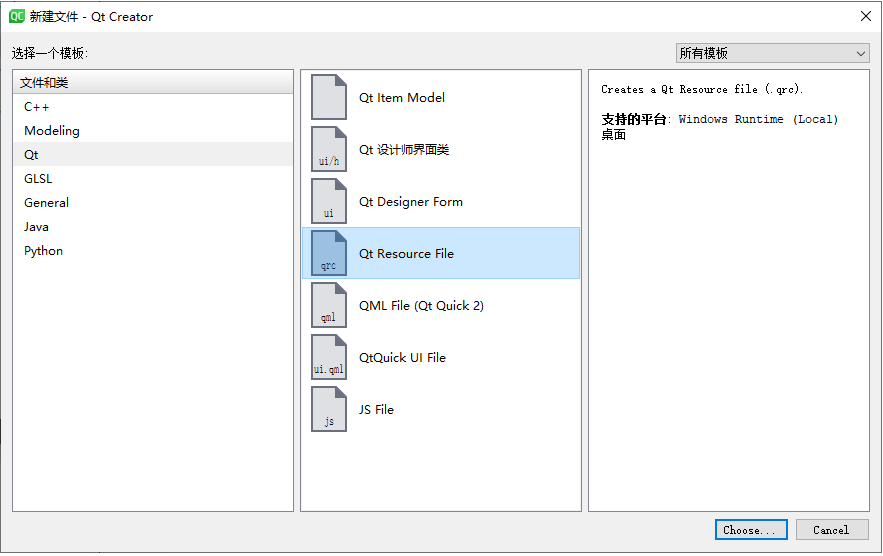Click the Choose... button
Viewport: 883px width, 556px height.
(751, 530)
